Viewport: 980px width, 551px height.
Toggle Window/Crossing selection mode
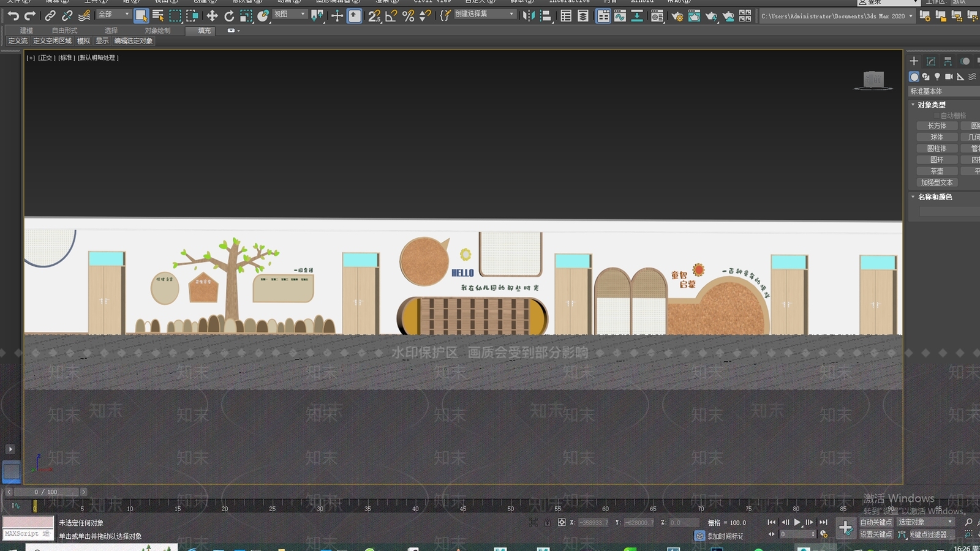tap(192, 16)
